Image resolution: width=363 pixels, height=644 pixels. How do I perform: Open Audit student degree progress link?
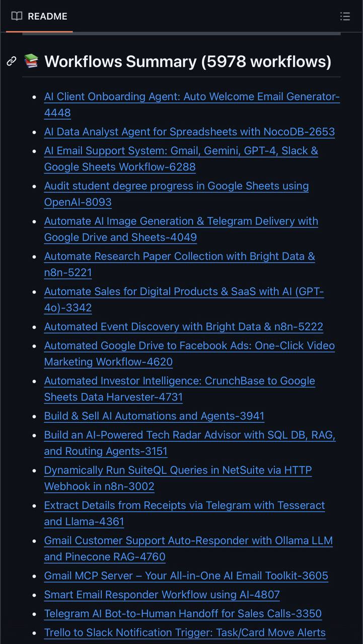pos(176,186)
